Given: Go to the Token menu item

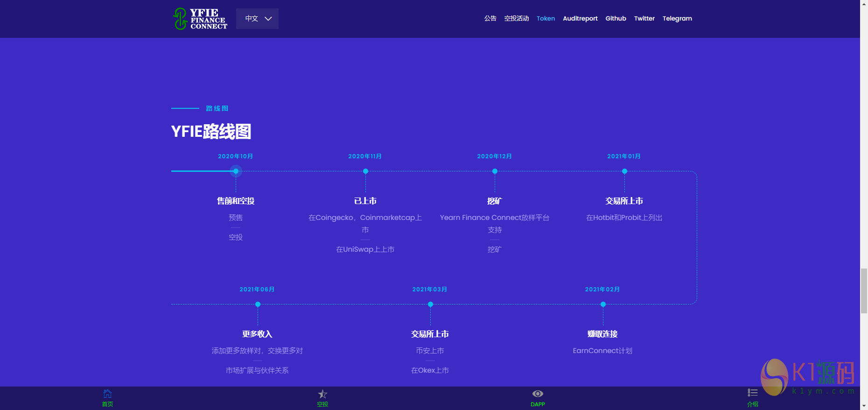Looking at the screenshot, I should tap(546, 19).
